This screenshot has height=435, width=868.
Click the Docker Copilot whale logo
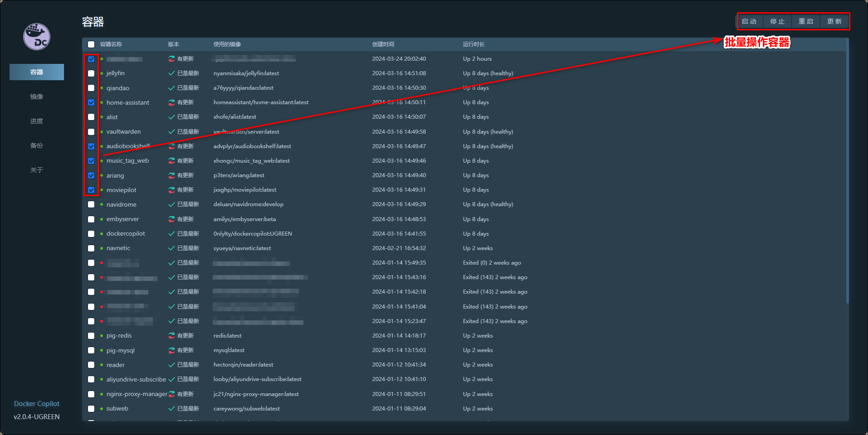click(37, 37)
